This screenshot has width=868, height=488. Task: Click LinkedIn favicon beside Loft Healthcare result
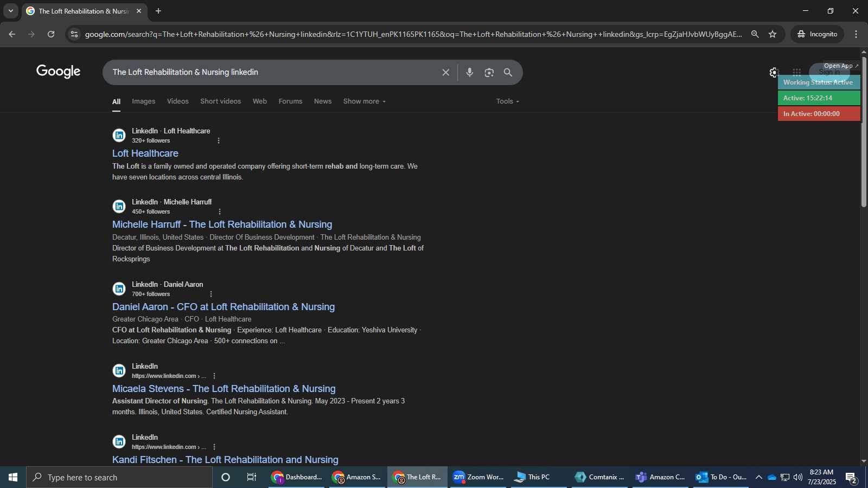pyautogui.click(x=119, y=135)
